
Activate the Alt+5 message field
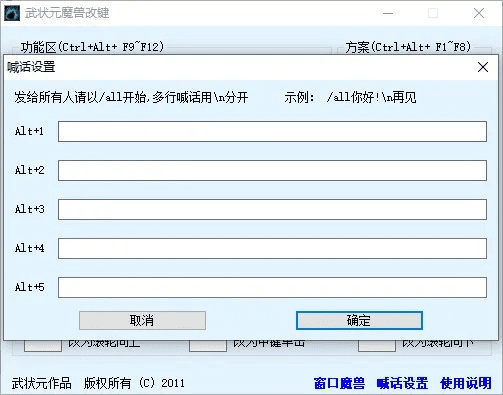tap(272, 287)
